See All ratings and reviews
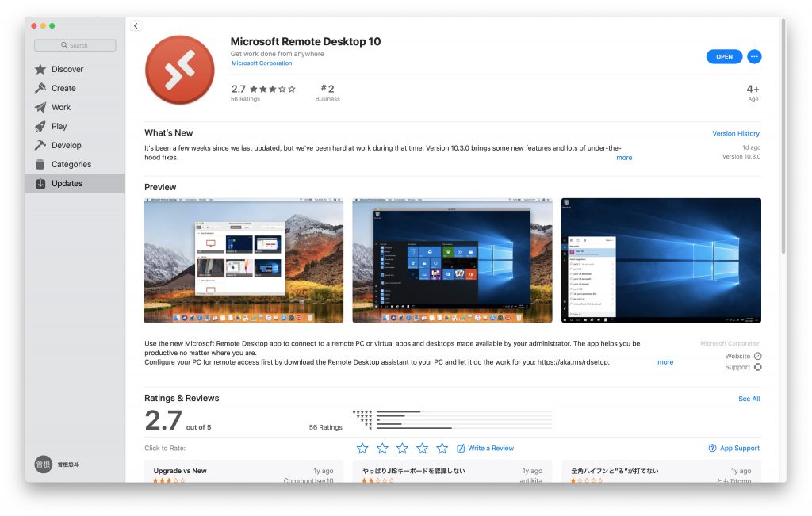 (749, 399)
